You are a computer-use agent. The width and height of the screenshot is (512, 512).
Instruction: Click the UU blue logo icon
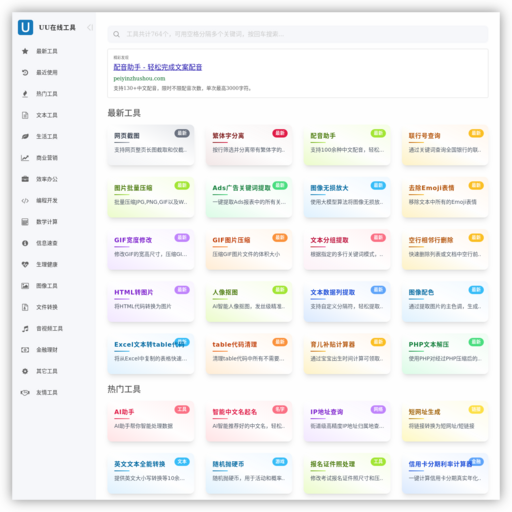tap(25, 27)
